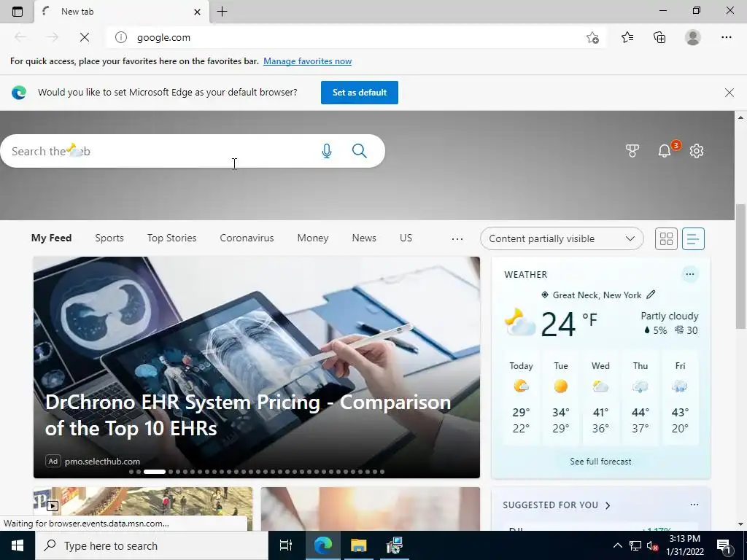The height and width of the screenshot is (560, 747).
Task: Open Suggested For You more options
Action: point(694,505)
